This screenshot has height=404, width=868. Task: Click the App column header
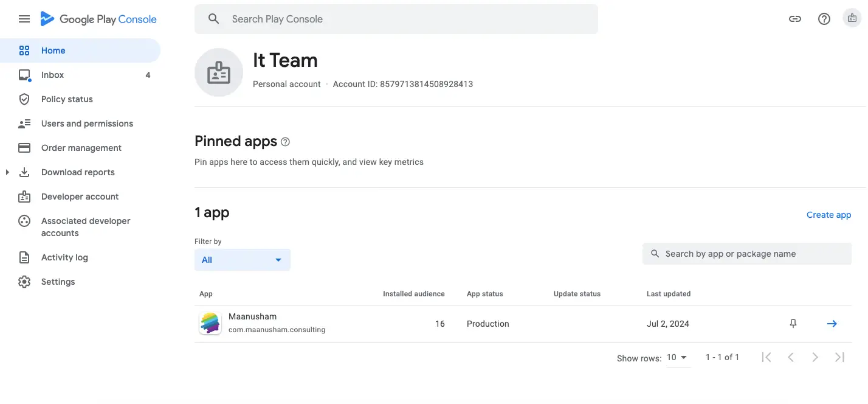pos(206,294)
